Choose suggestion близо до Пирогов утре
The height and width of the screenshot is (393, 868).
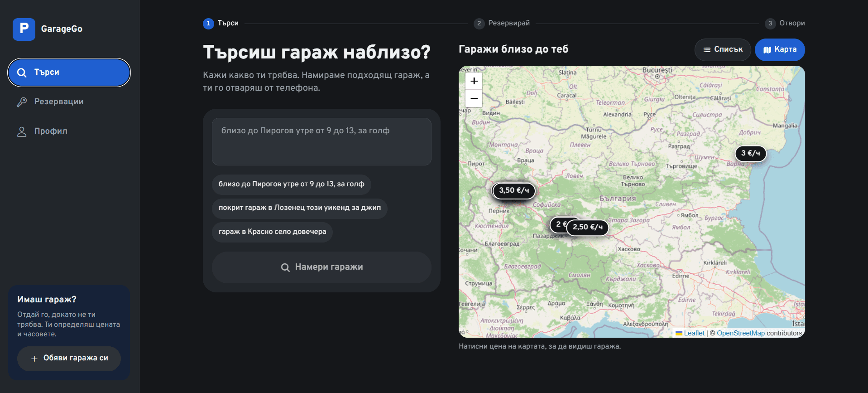291,184
